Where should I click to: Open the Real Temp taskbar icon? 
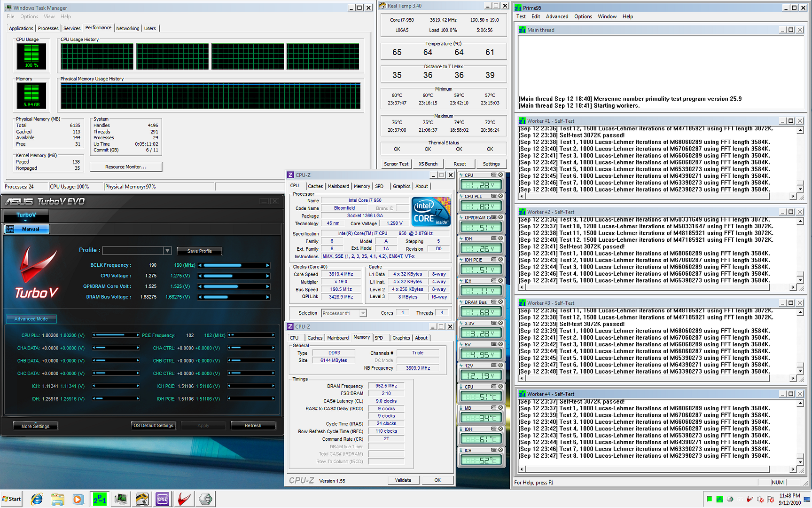[142, 499]
